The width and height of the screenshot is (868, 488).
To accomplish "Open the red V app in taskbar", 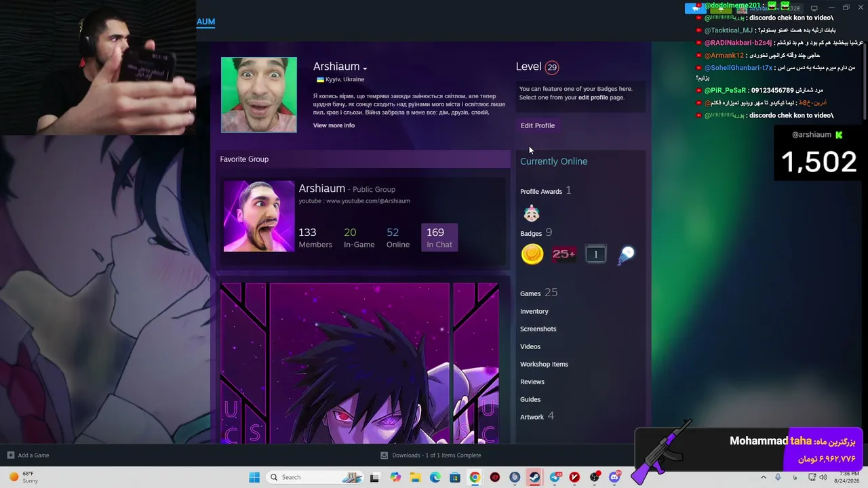I will pos(574,477).
